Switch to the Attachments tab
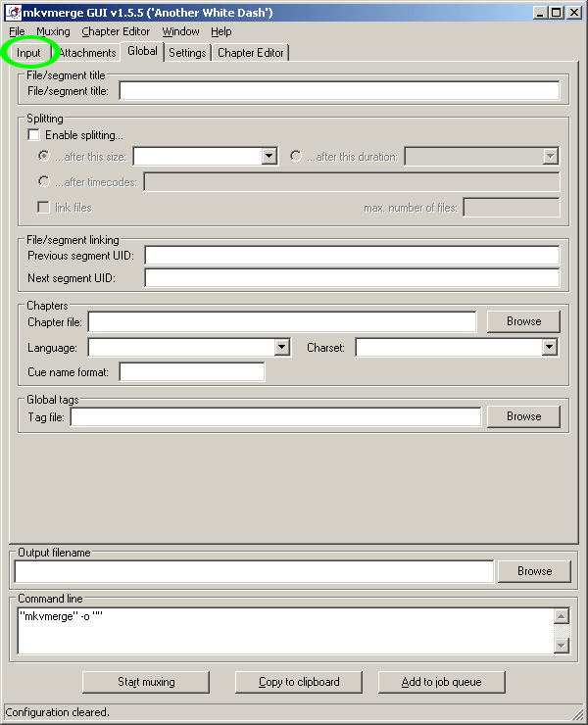Viewport: 588px width, 725px height. (87, 53)
